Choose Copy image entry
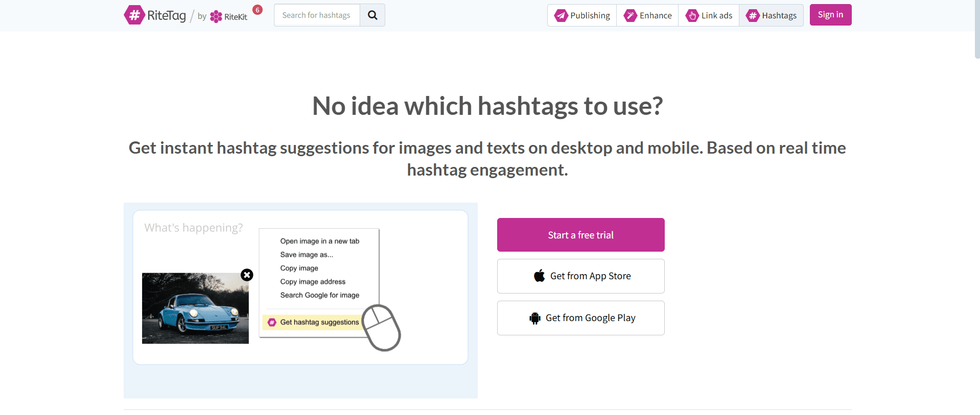980x415 pixels. (x=299, y=268)
